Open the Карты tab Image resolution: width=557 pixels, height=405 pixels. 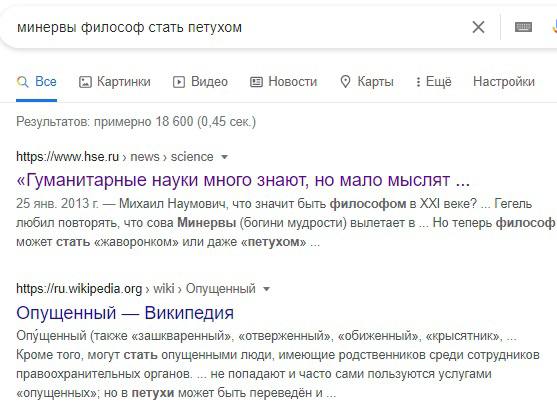[x=367, y=82]
